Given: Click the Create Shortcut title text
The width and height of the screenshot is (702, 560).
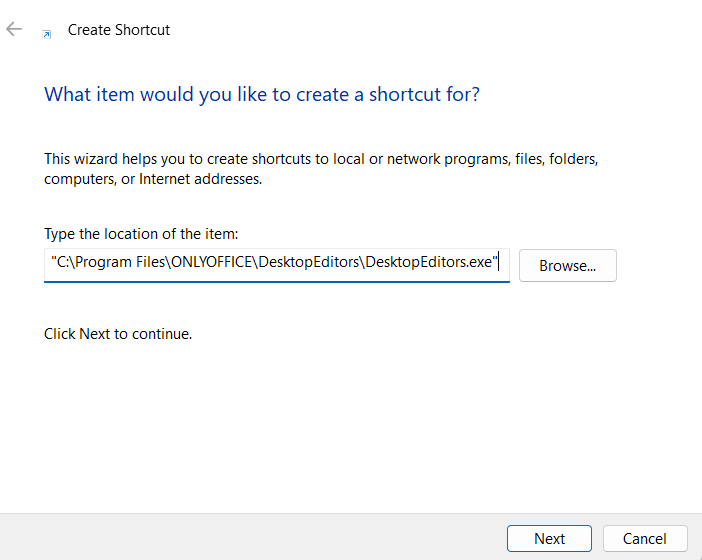Looking at the screenshot, I should pos(119,30).
